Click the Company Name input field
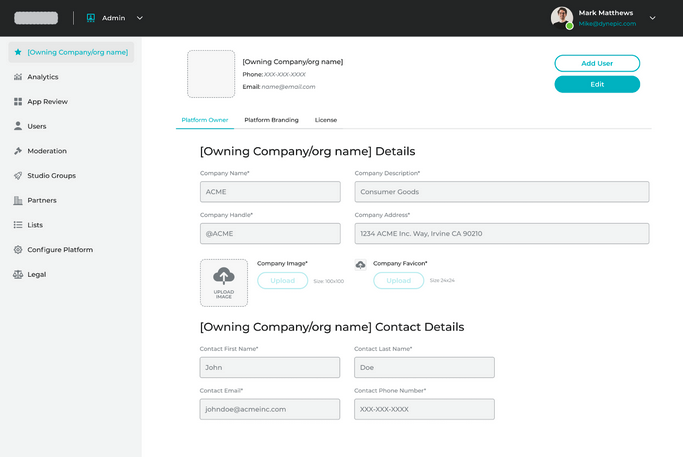This screenshot has height=457, width=683. pyautogui.click(x=270, y=192)
